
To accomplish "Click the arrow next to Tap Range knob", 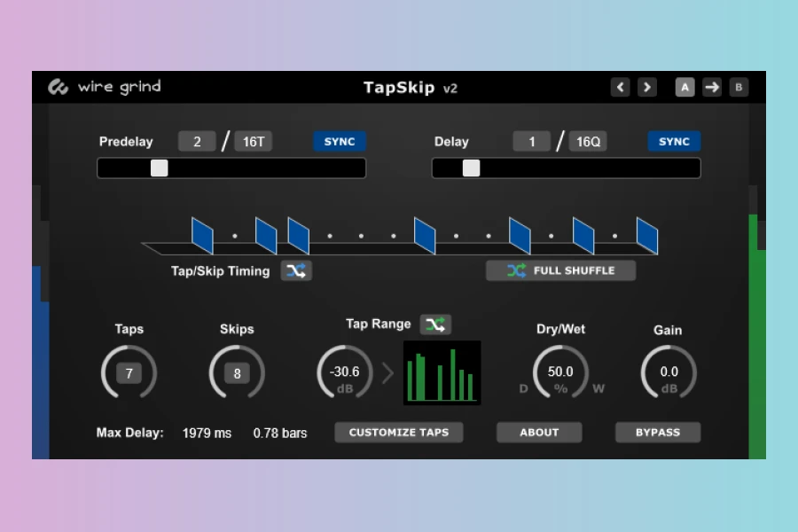I will (x=387, y=373).
